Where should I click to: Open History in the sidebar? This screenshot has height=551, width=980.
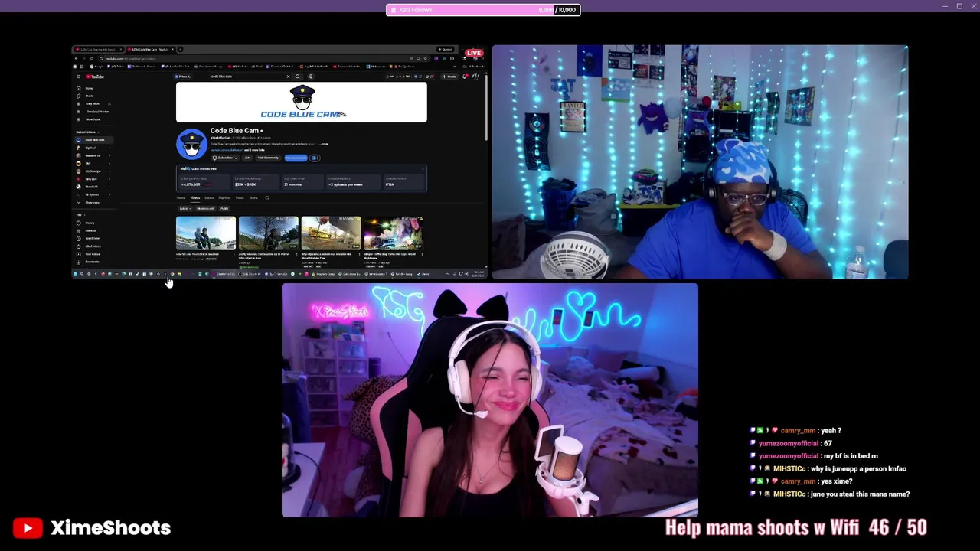89,223
